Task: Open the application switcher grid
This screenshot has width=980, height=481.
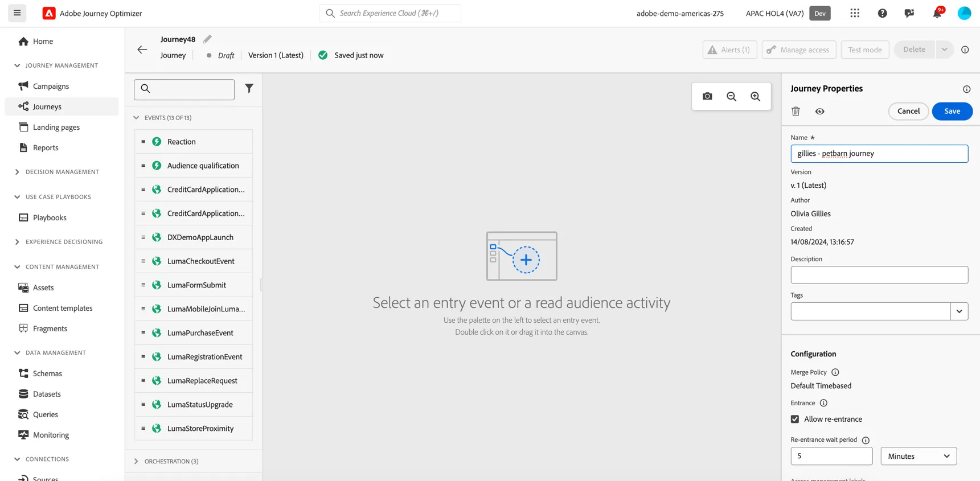Action: point(855,13)
